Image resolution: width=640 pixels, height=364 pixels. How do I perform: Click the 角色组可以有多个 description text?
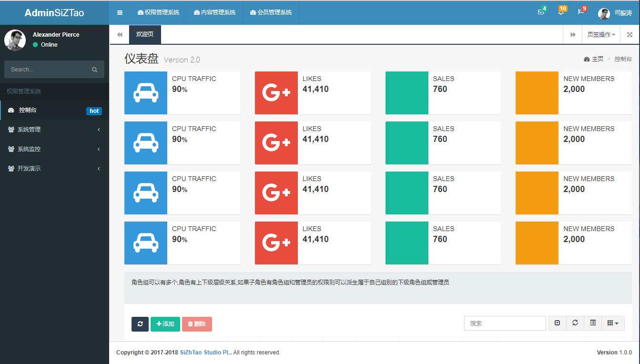pos(290,283)
